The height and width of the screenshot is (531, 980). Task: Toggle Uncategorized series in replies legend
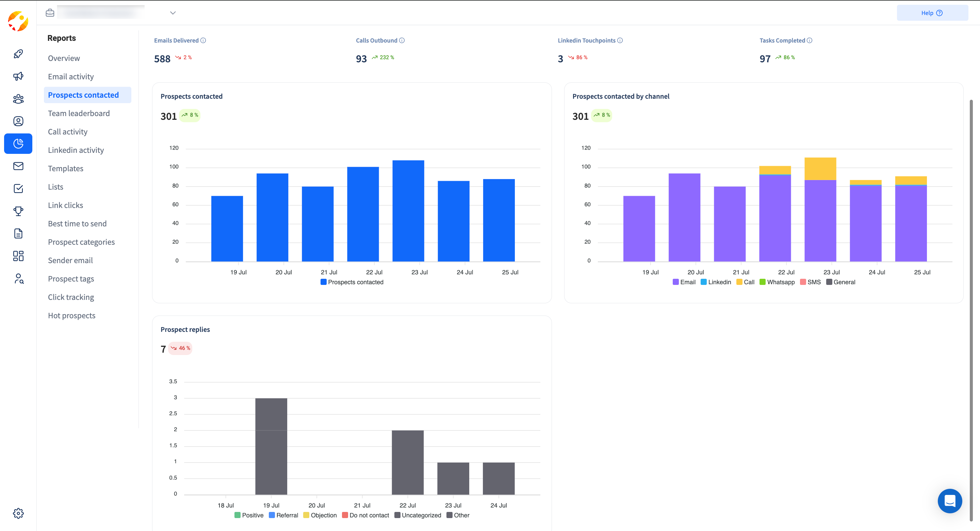click(418, 515)
